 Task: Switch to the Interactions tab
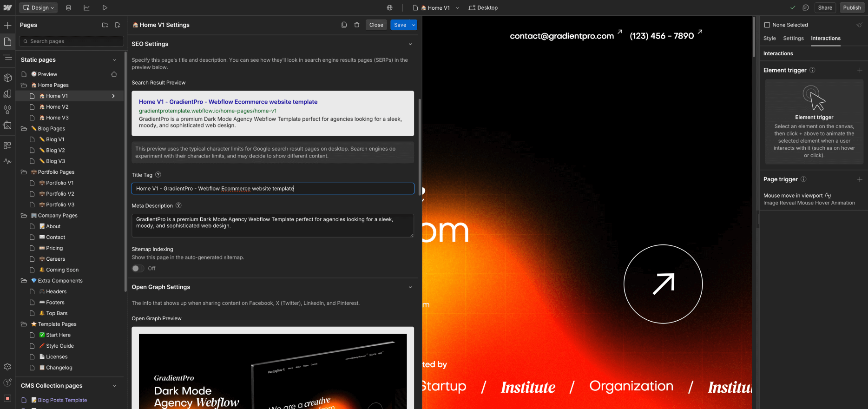[826, 39]
